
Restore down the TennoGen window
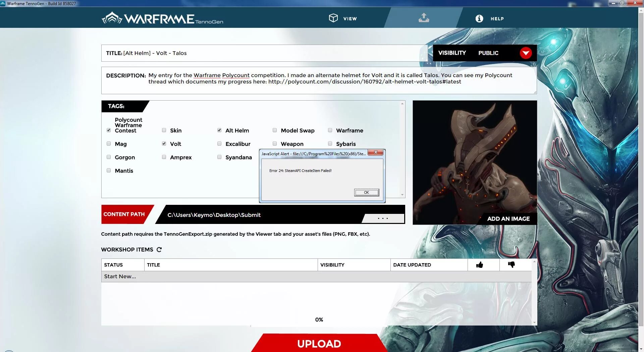(622, 3)
